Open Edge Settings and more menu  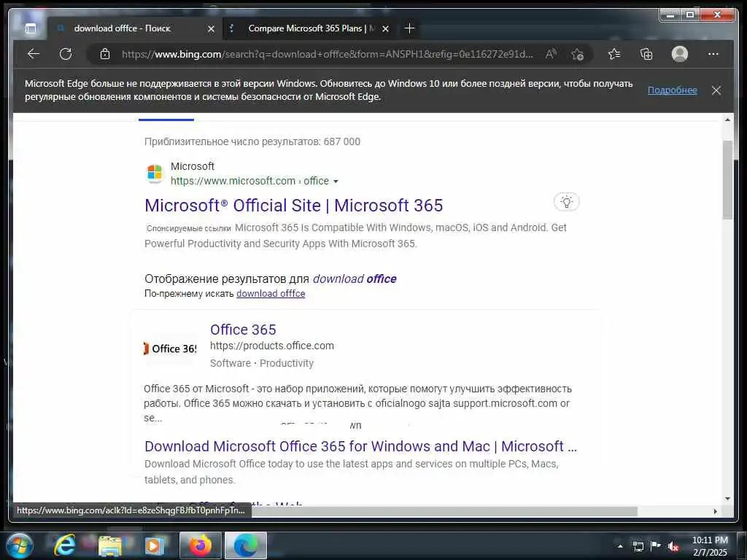click(713, 54)
